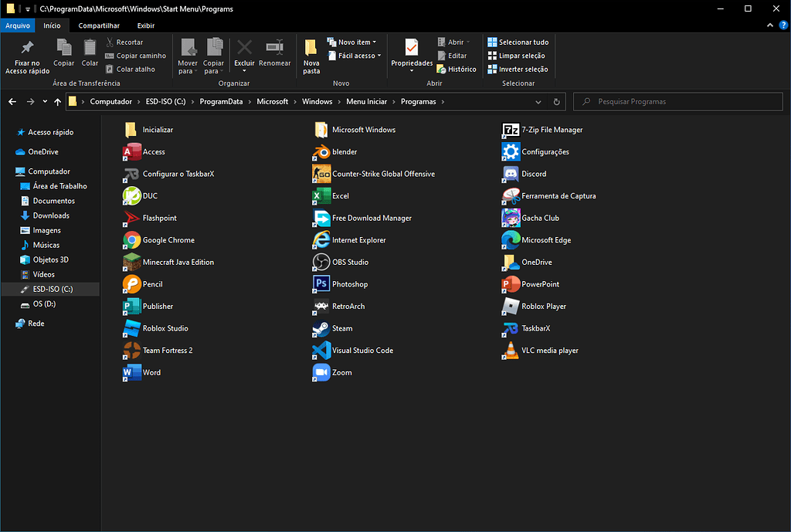The height and width of the screenshot is (532, 791).
Task: Click the Visual Studio Code icon
Action: pos(321,351)
